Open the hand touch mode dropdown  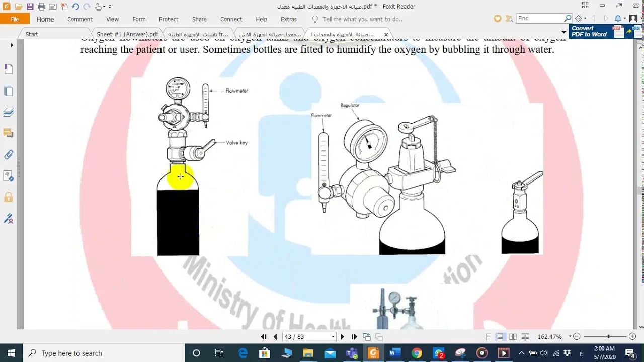point(100,7)
